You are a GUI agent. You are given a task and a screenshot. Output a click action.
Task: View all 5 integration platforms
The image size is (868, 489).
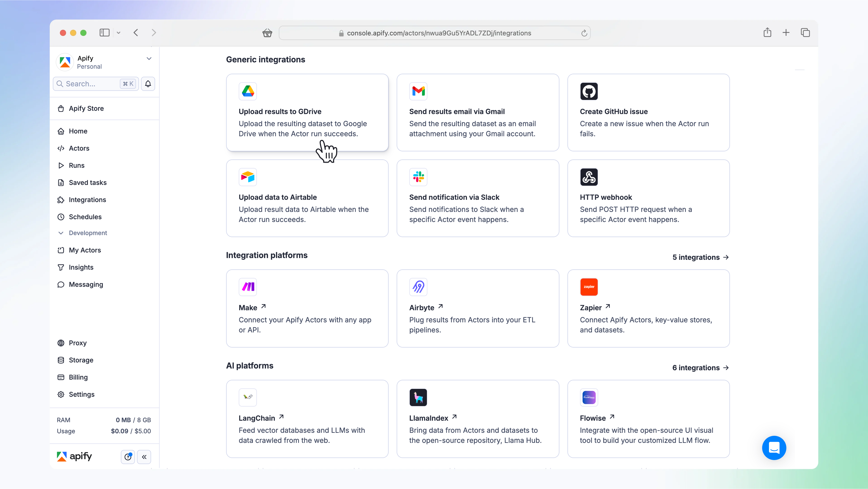[x=701, y=257]
